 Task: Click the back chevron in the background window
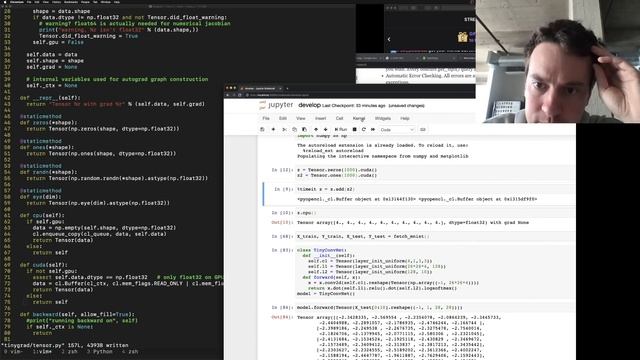tap(389, 39)
